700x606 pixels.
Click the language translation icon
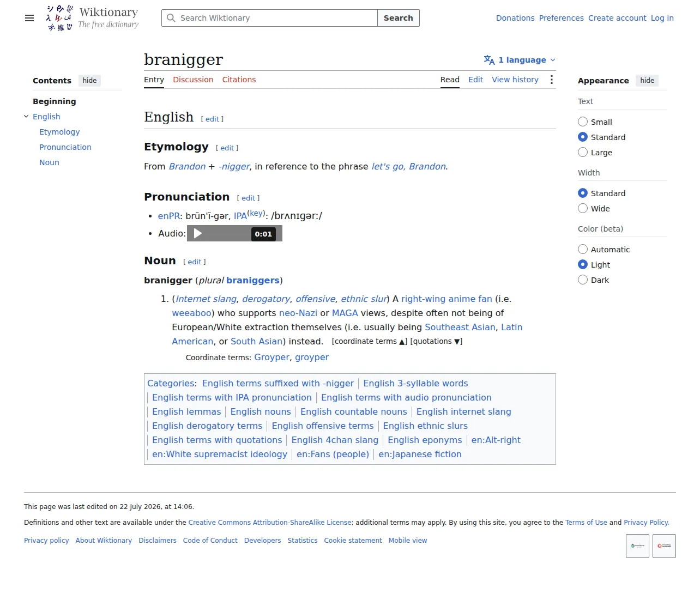(x=489, y=60)
